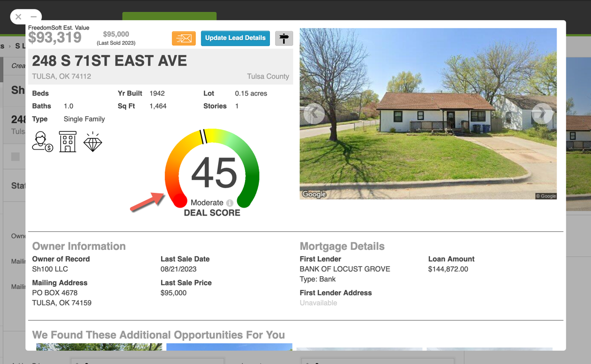Show next property photo arrow
591x364 pixels.
pyautogui.click(x=542, y=113)
